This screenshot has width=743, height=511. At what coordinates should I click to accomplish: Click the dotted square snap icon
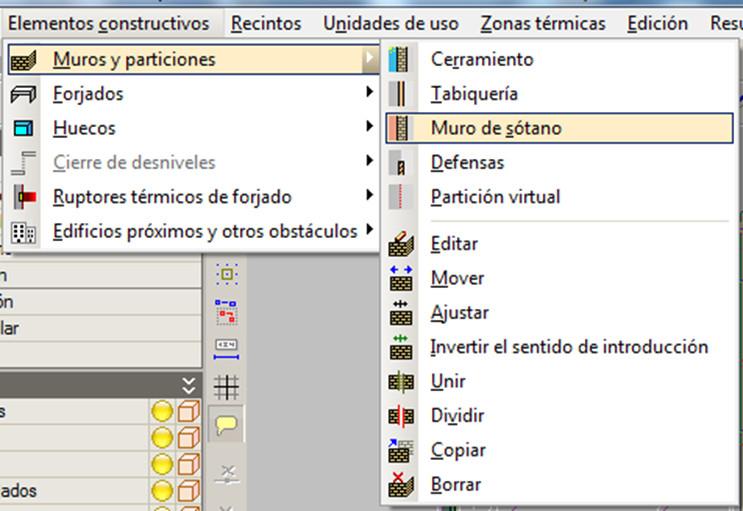227,275
